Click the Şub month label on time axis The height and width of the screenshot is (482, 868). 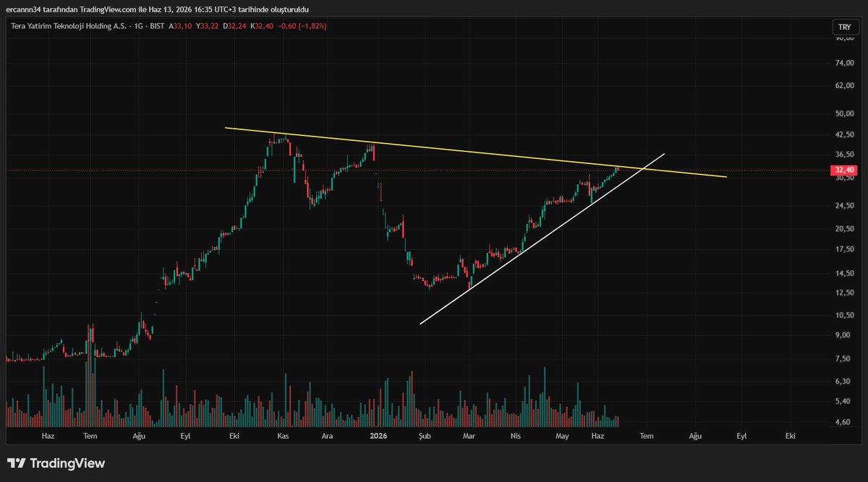(425, 436)
